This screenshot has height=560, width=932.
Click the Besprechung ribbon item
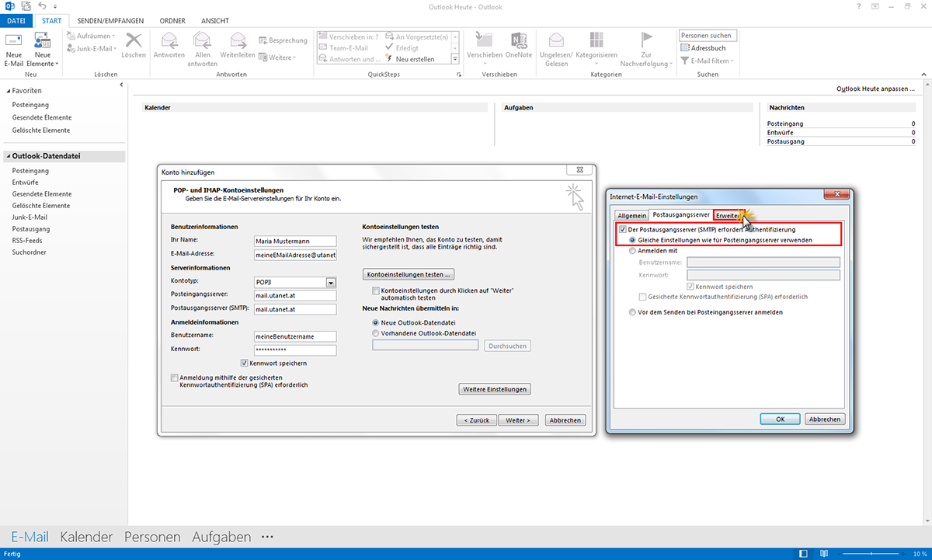tap(283, 40)
